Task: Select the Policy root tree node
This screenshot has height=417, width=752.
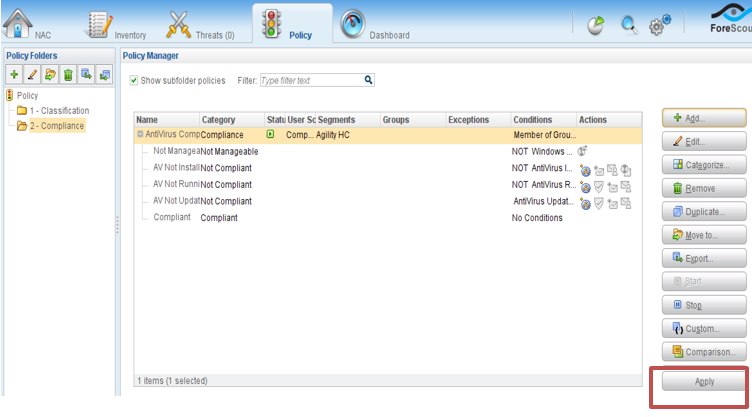Action: pyautogui.click(x=27, y=95)
